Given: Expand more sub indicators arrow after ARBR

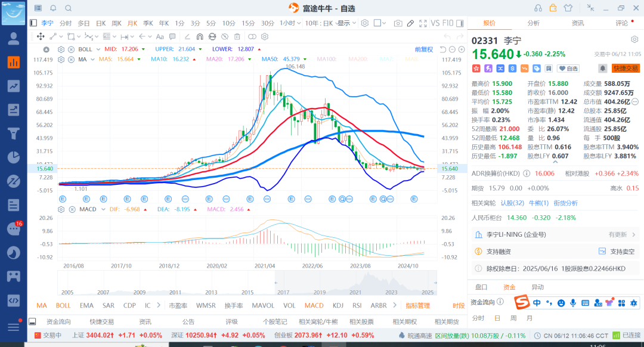Looking at the screenshot, I should click(x=395, y=305).
